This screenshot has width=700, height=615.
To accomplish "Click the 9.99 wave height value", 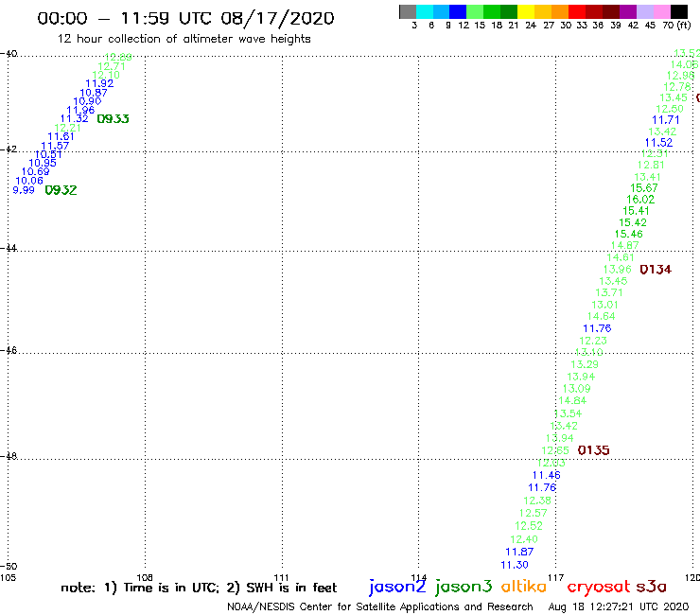I will point(24,190).
